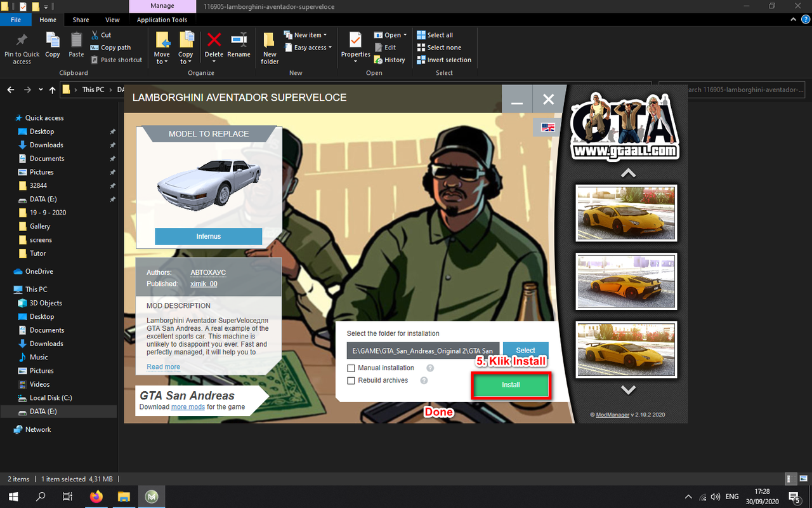Select Downloads under Quick access
812x508 pixels.
tap(46, 145)
